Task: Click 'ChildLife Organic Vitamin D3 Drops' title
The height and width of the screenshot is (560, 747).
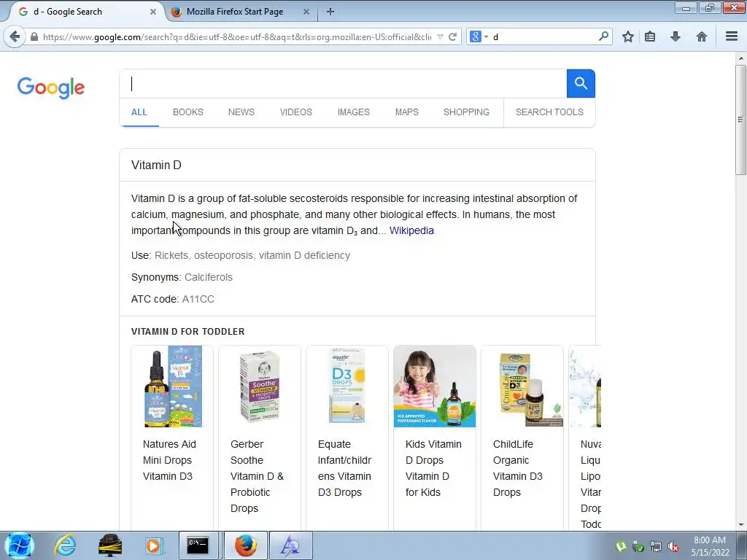Action: (517, 468)
